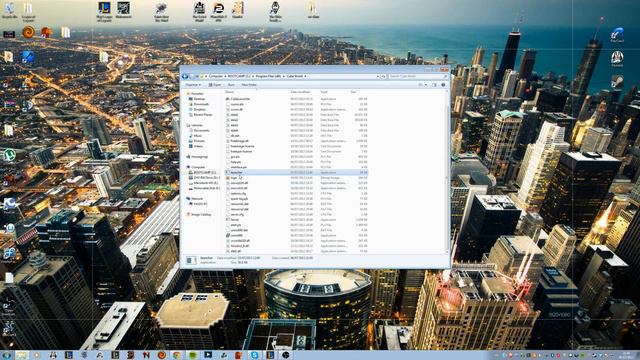Click the refresh button beside the address bar
The width and height of the screenshot is (640, 360).
tap(383, 76)
